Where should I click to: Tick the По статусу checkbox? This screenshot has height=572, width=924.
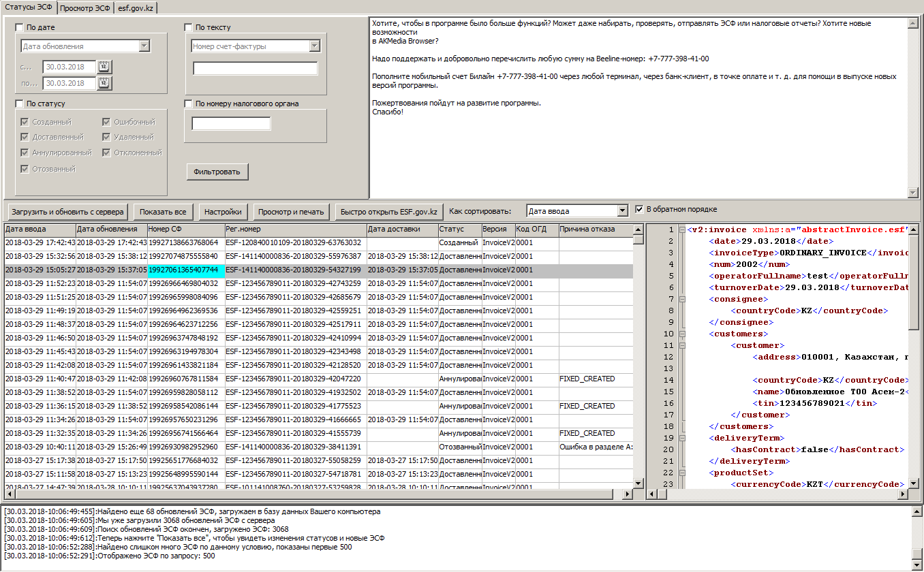pyautogui.click(x=19, y=104)
